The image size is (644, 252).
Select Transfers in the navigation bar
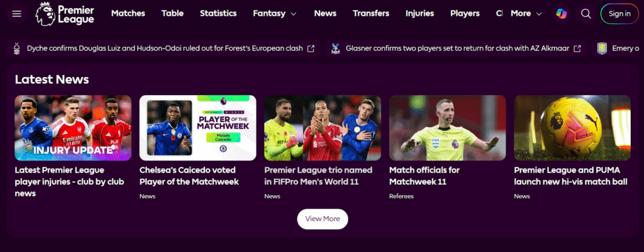(x=371, y=14)
